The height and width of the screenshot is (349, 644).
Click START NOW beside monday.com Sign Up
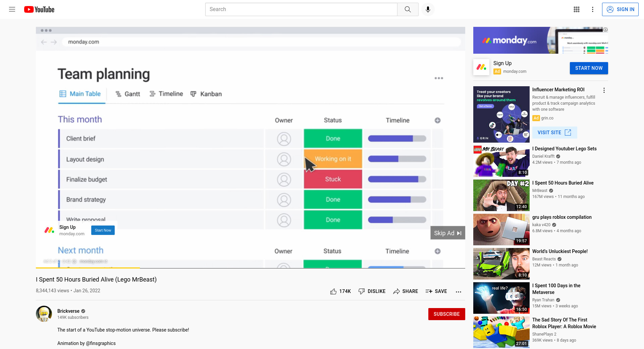(589, 68)
